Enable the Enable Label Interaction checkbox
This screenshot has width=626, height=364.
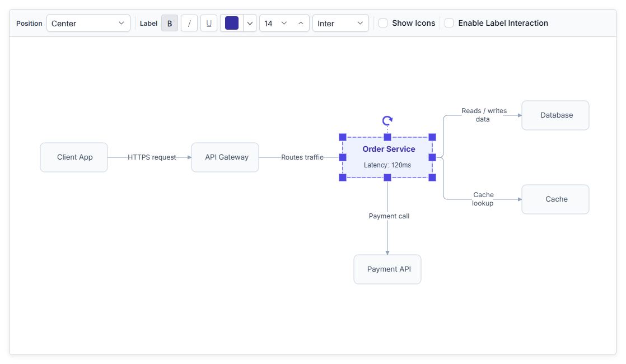[449, 23]
